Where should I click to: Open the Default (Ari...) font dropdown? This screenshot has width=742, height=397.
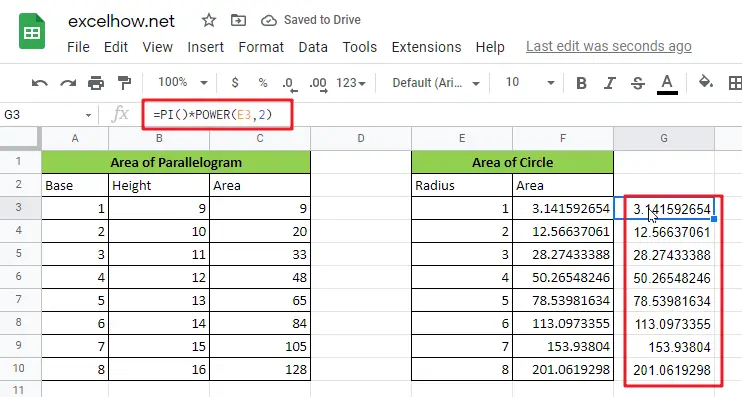click(435, 83)
